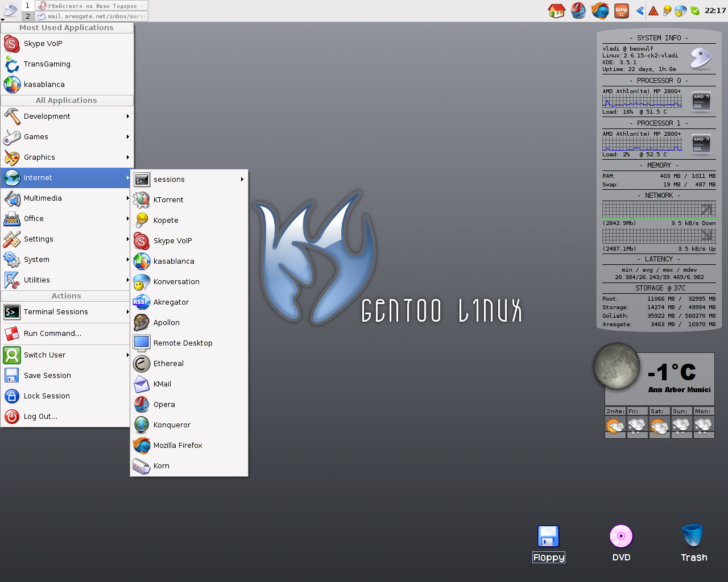Click the Fri forecast thumbnail

click(x=637, y=426)
